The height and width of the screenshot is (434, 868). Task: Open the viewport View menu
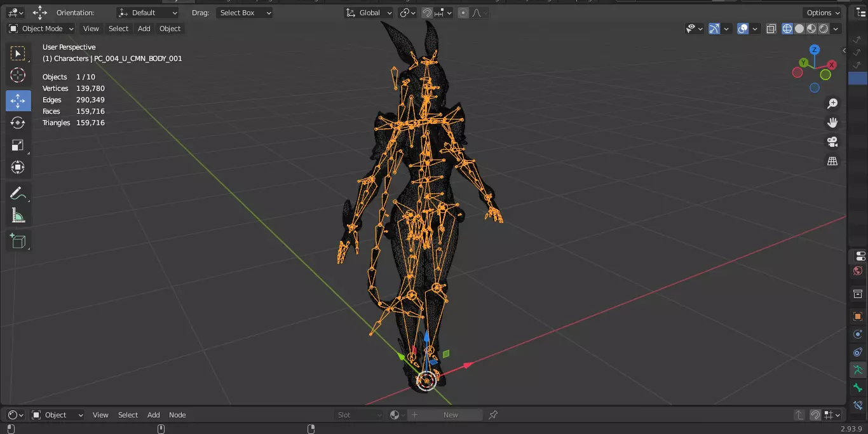coord(91,29)
